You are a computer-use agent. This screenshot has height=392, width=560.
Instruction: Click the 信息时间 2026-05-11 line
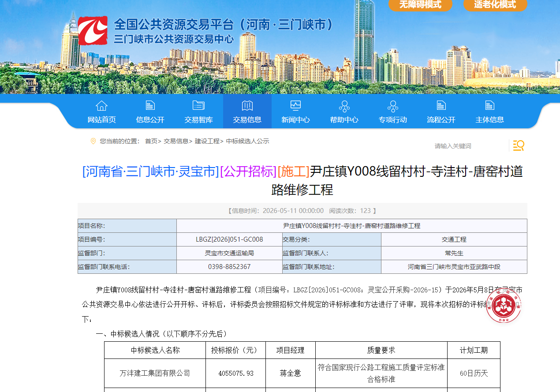302,211
